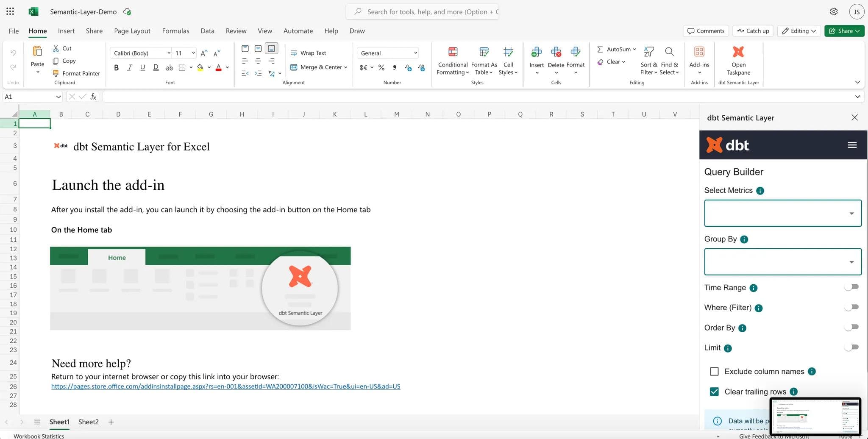Add a new sheet
The width and height of the screenshot is (868, 439).
tap(111, 422)
